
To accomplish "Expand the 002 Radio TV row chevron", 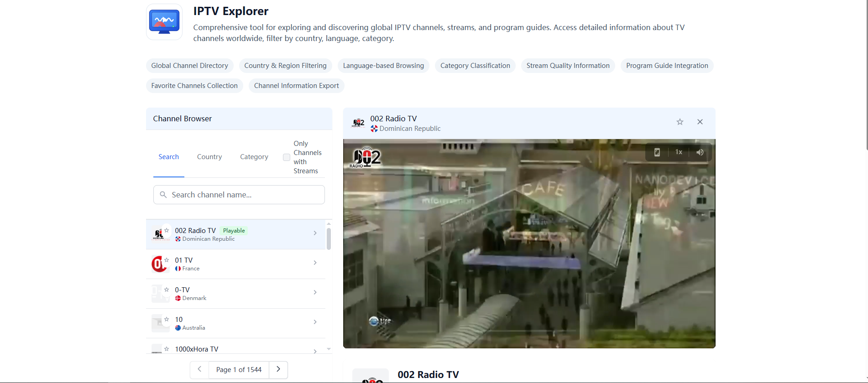I will [x=315, y=233].
